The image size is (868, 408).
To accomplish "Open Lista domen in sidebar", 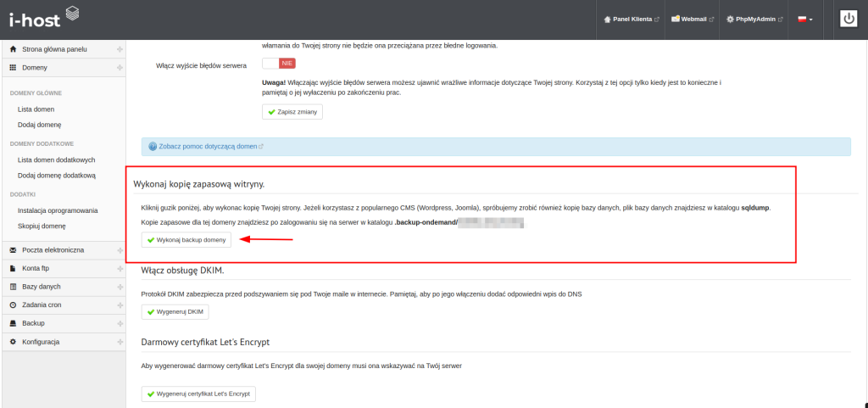I will 36,109.
